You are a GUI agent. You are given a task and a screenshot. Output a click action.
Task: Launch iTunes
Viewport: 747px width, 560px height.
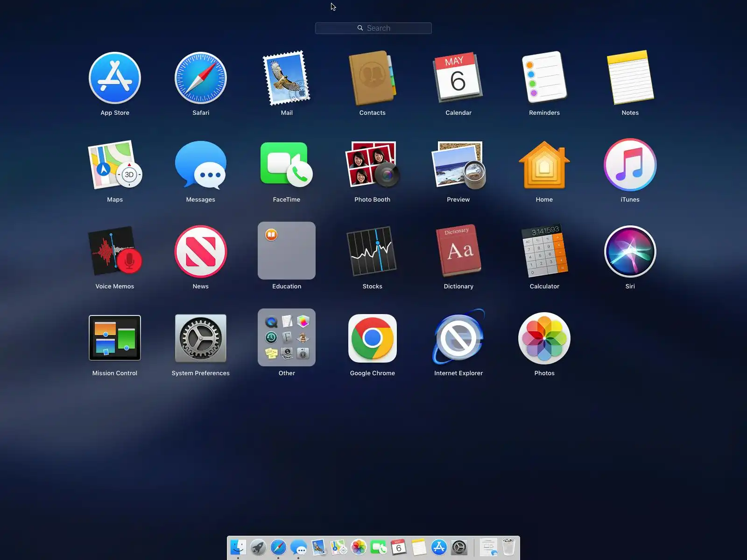click(x=630, y=165)
